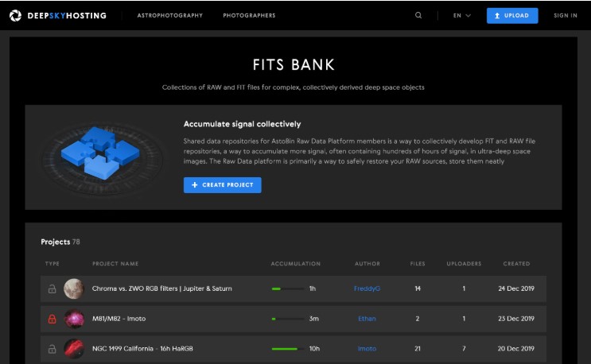Open the Astrophotography menu

pyautogui.click(x=169, y=15)
